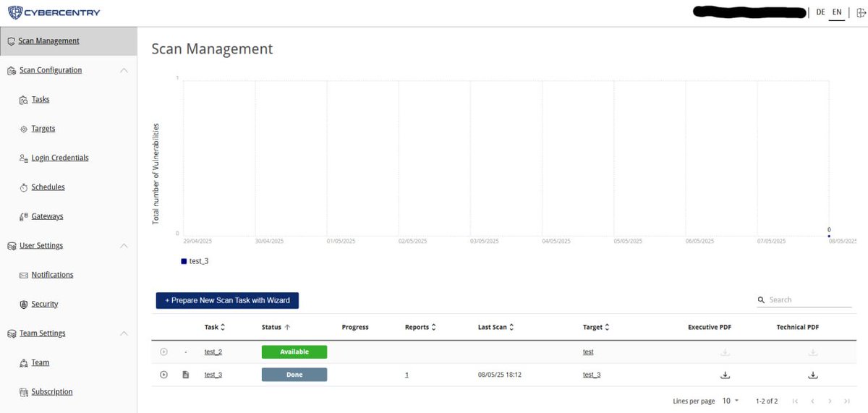Download Executive PDF for test_3
Viewport: 868px width, 413px height.
(x=725, y=375)
